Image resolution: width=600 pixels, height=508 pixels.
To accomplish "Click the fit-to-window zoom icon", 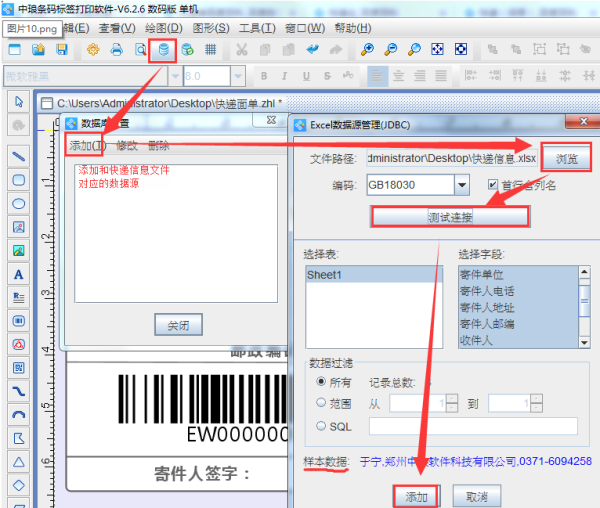I will (x=437, y=49).
